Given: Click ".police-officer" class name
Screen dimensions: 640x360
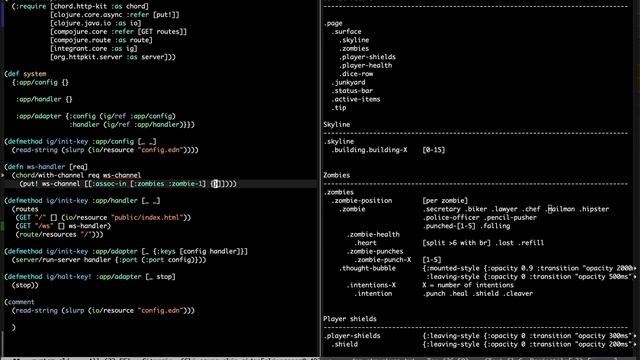Looking at the screenshot, I should [x=451, y=218].
